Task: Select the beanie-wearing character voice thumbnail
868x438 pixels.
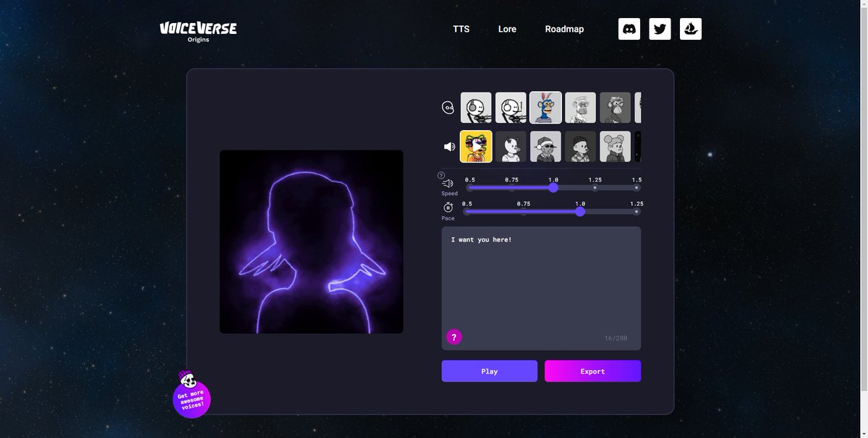Action: (580, 147)
